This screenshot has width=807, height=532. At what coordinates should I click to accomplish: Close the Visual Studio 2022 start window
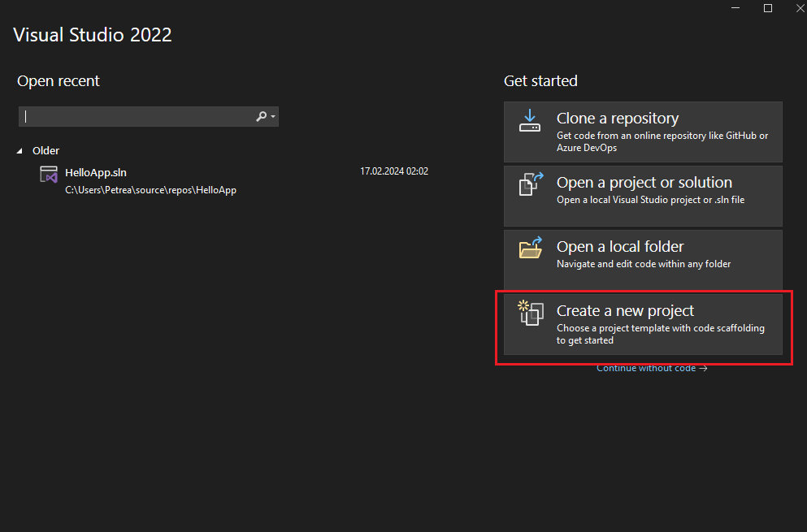[x=800, y=8]
